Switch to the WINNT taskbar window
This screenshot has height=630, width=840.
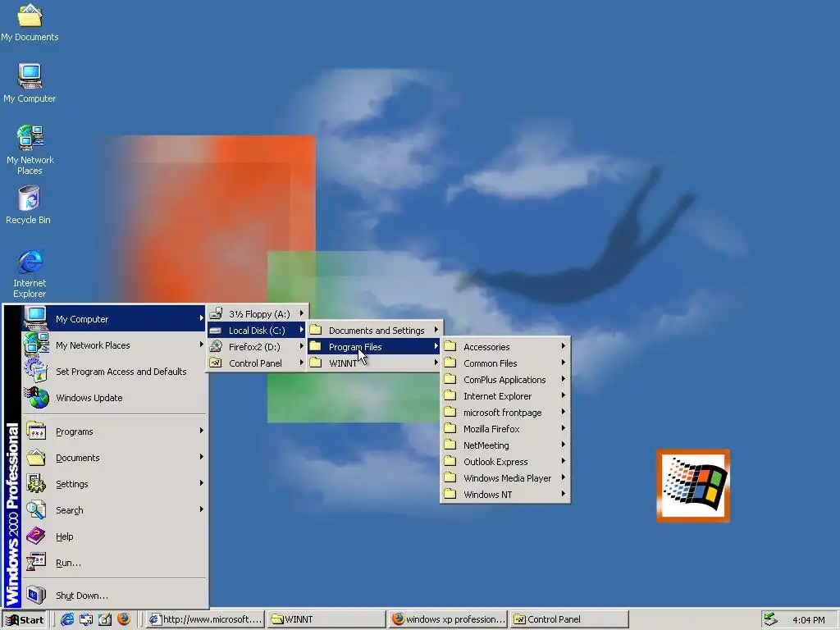coord(326,619)
